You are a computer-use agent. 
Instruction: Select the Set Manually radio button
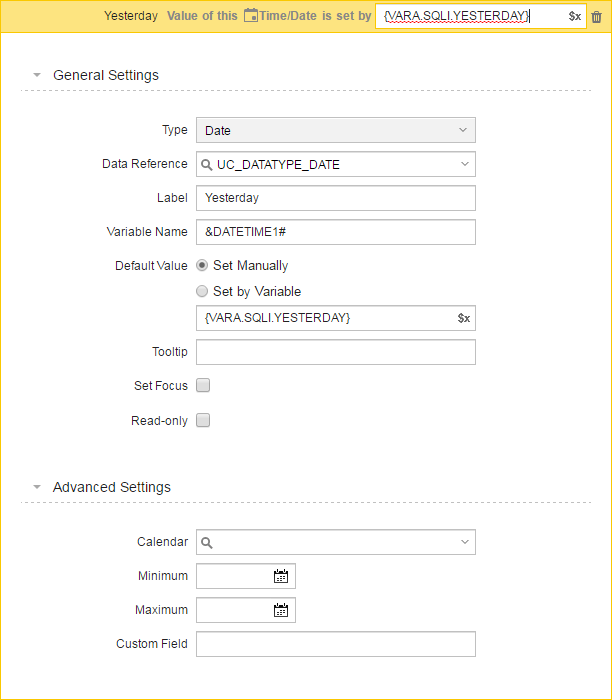point(202,266)
